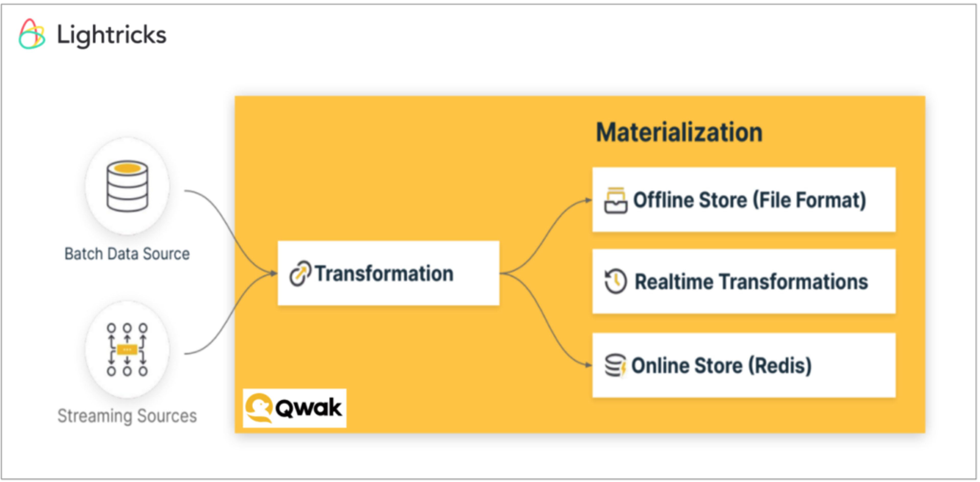980x482 pixels.
Task: Select the Offline Store (File Format) text
Action: click(x=750, y=200)
